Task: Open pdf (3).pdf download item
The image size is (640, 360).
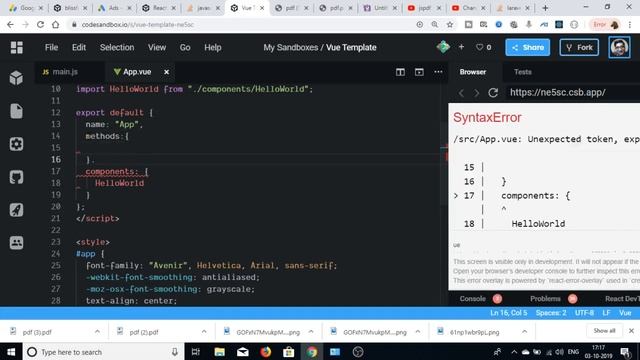Action: tap(37, 332)
